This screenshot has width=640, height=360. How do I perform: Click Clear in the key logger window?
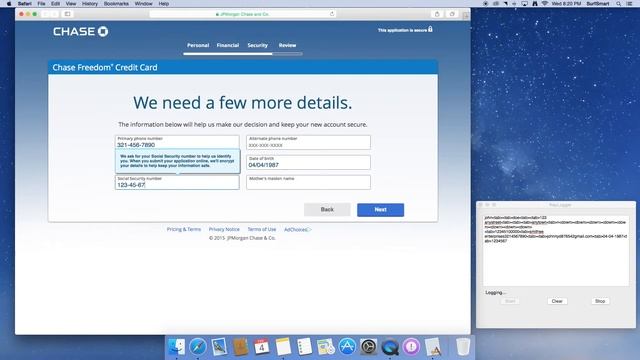(557, 301)
